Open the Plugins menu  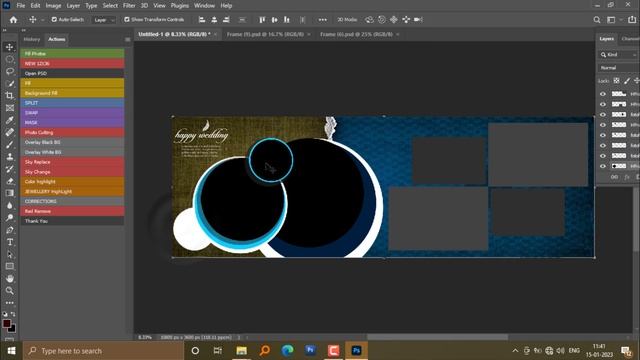[x=180, y=6]
